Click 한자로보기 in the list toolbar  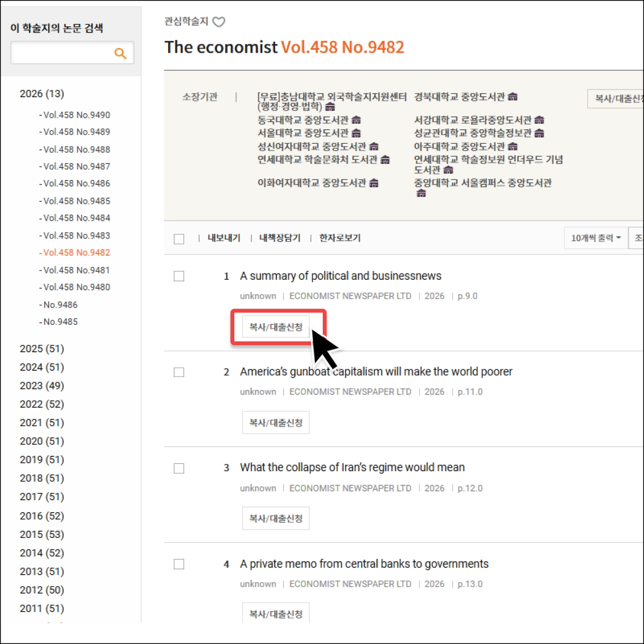pyautogui.click(x=340, y=238)
